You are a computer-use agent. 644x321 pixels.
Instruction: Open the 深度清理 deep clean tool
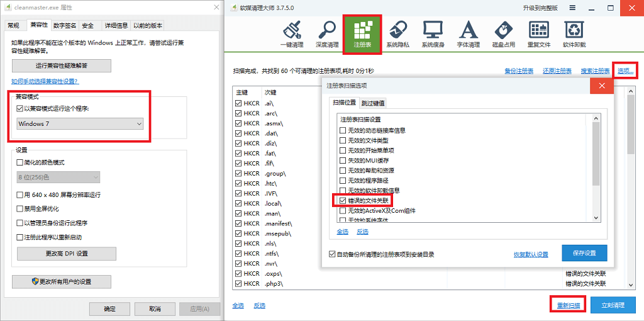coord(327,35)
